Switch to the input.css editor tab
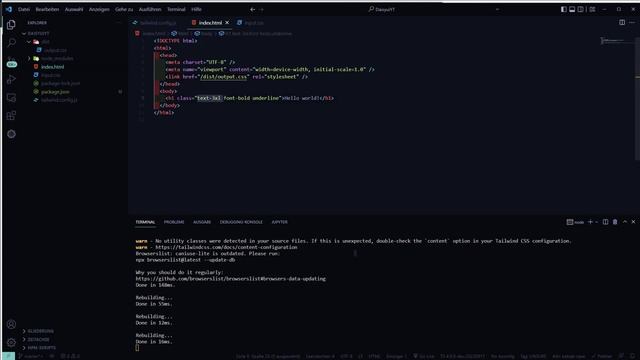The image size is (640, 360). tap(251, 23)
